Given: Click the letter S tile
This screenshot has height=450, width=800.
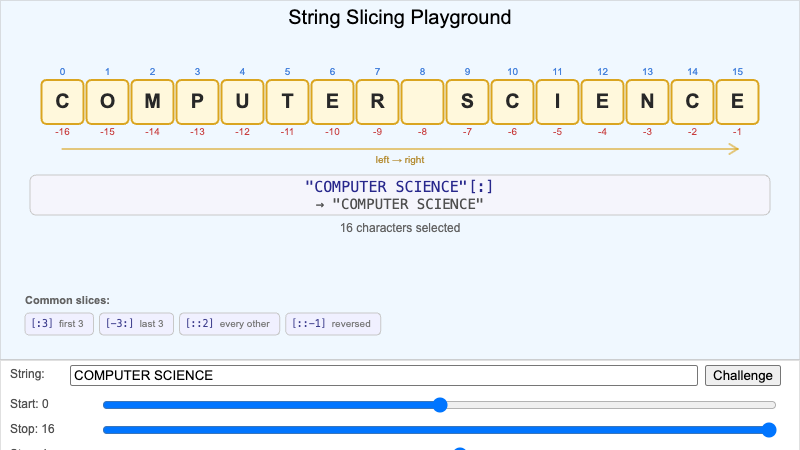Looking at the screenshot, I should (467, 101).
